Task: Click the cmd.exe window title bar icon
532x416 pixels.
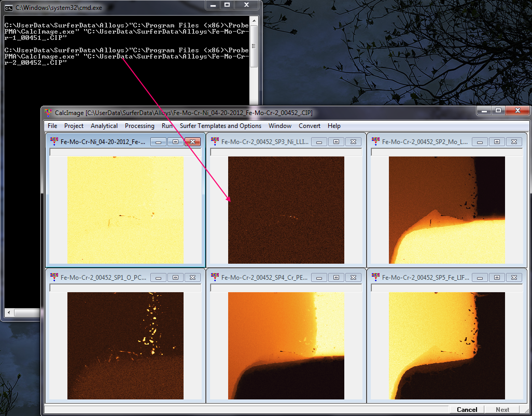Action: (x=9, y=8)
